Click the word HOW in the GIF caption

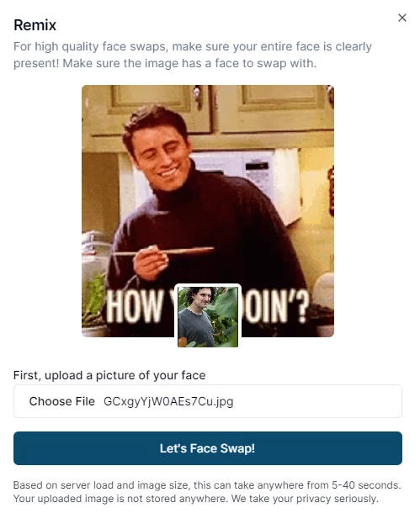pos(135,307)
